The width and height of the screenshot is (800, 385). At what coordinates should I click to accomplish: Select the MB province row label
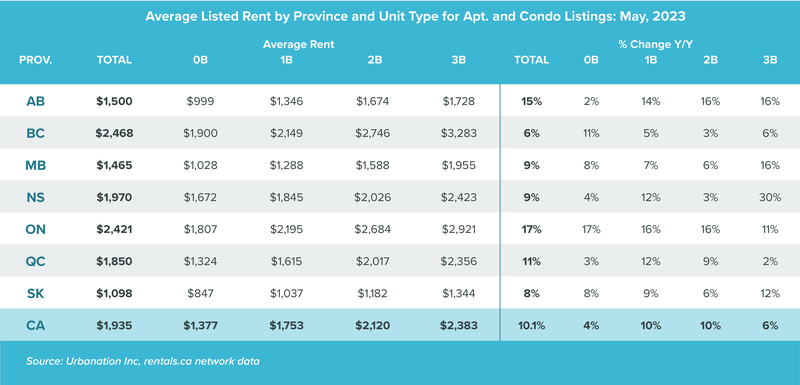tap(36, 165)
